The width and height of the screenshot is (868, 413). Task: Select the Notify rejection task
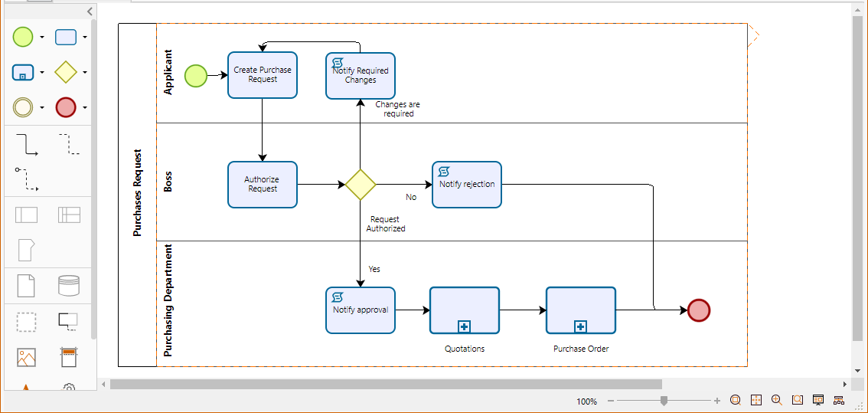[x=467, y=185]
